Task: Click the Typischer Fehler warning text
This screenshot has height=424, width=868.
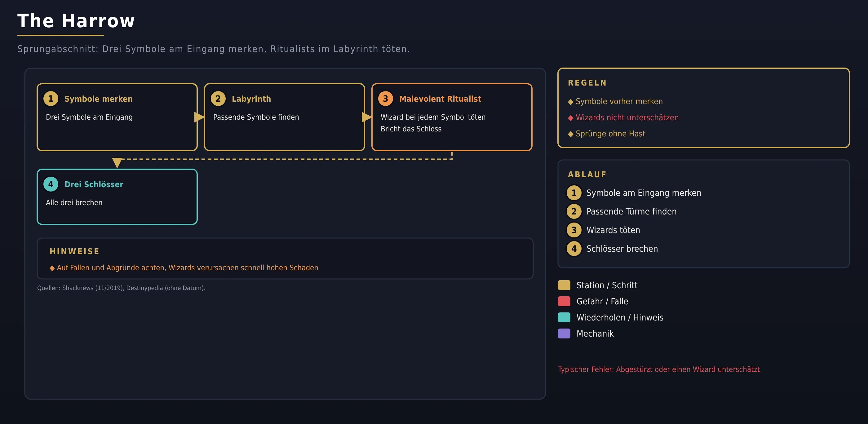Action: [660, 370]
